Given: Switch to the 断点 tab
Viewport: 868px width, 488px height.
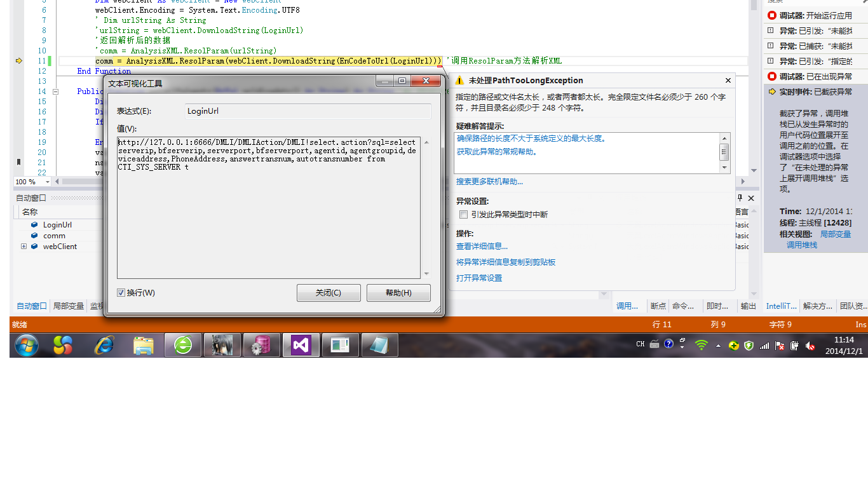Looking at the screenshot, I should pyautogui.click(x=658, y=306).
